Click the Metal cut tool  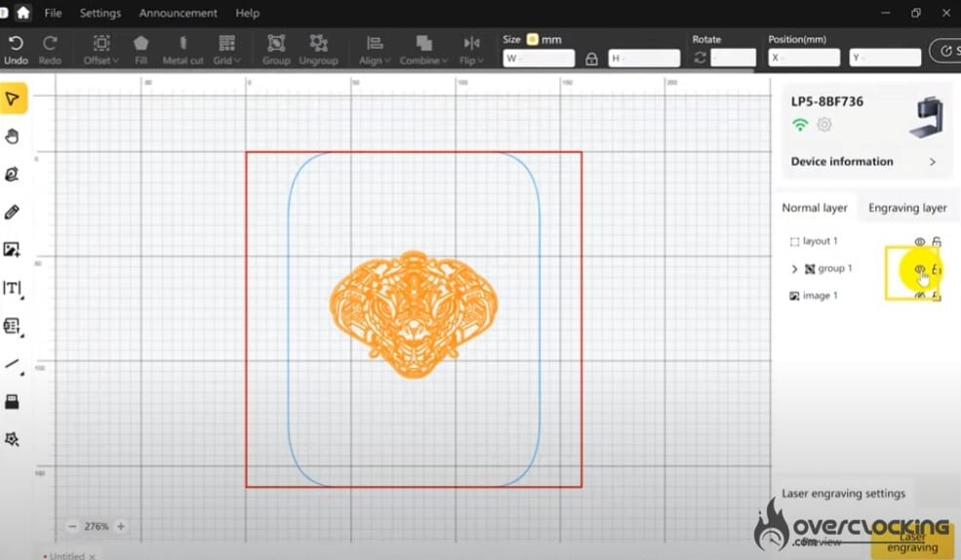pyautogui.click(x=182, y=50)
